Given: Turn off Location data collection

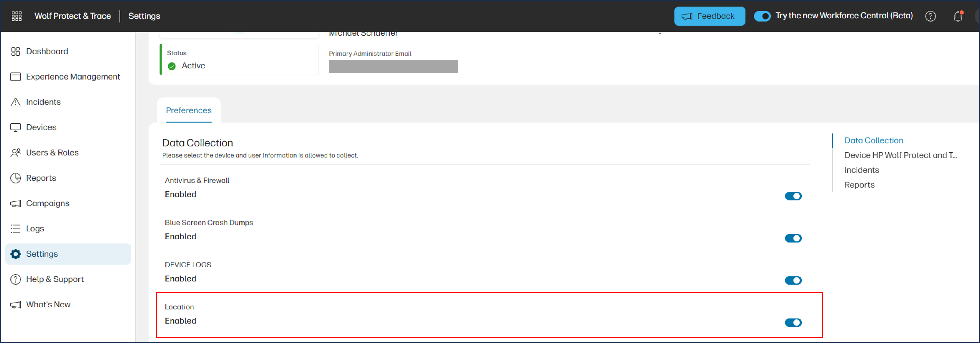Looking at the screenshot, I should pos(793,323).
